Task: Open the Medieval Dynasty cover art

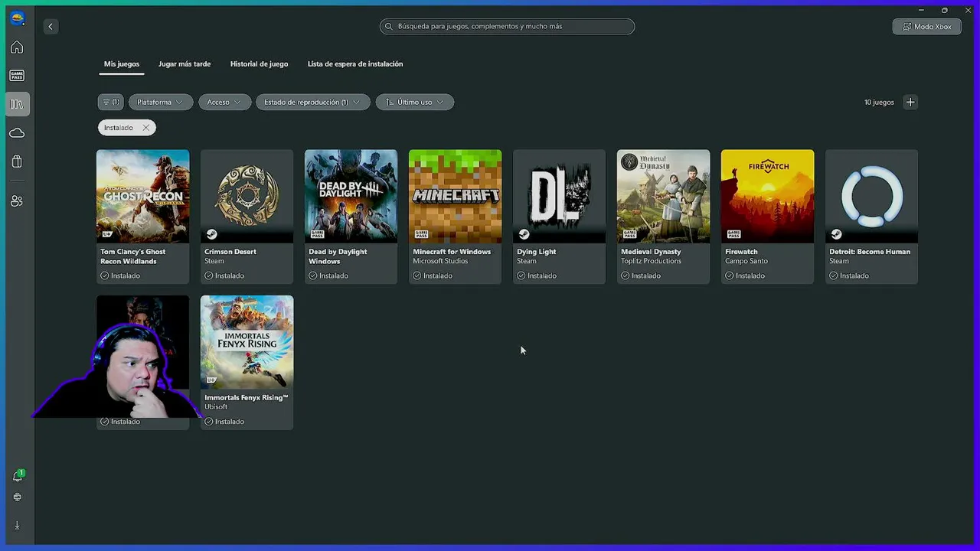Action: tap(663, 196)
